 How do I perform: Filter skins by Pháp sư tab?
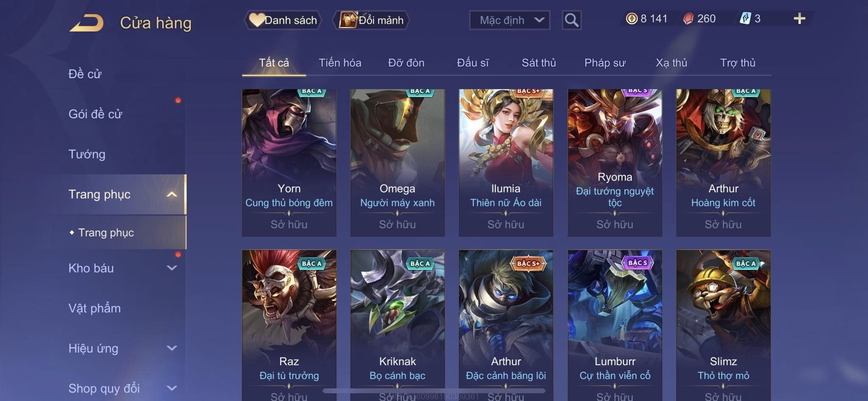pyautogui.click(x=605, y=63)
